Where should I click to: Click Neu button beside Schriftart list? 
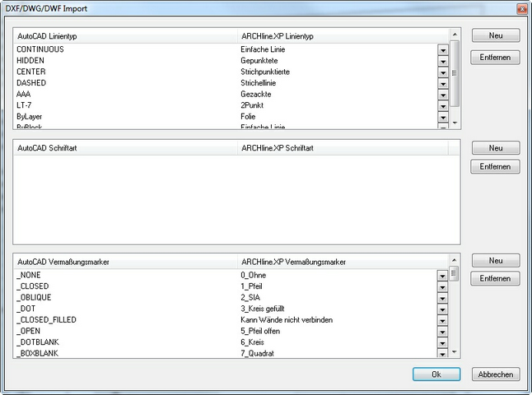[496, 148]
